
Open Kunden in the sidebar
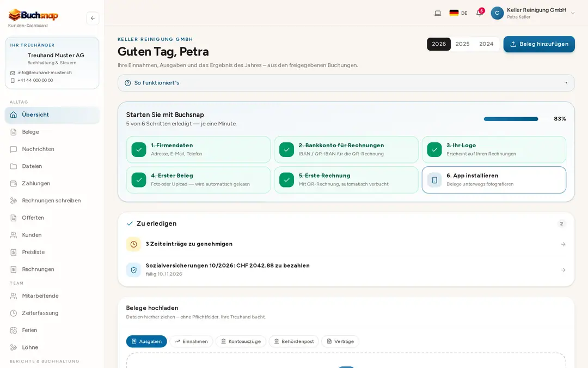[x=52, y=235]
